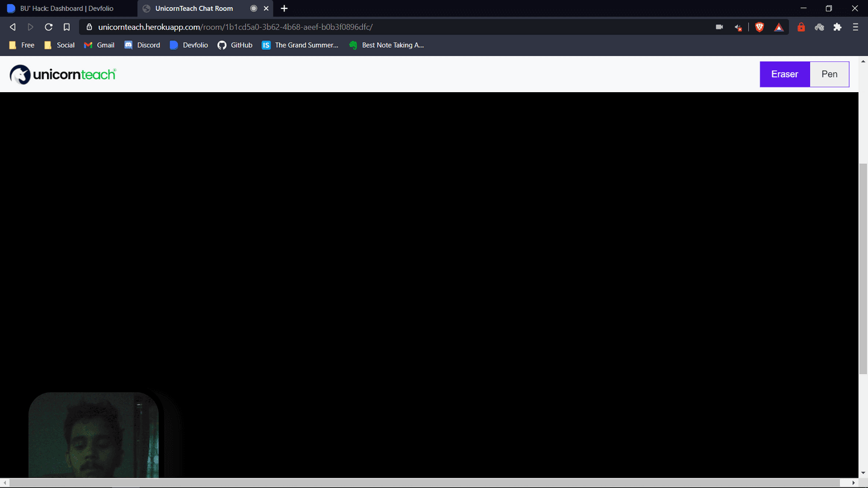868x488 pixels.
Task: Open the cloud-shaped extension icon
Action: (x=819, y=27)
